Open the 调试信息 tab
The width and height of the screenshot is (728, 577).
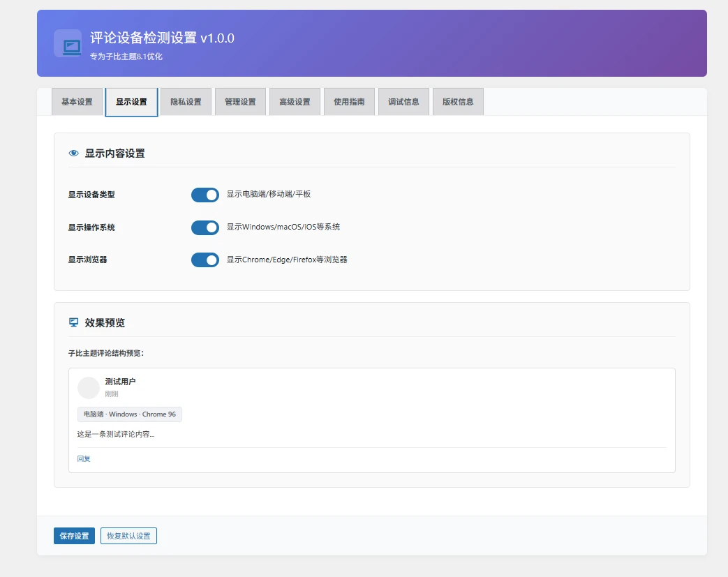pos(403,102)
